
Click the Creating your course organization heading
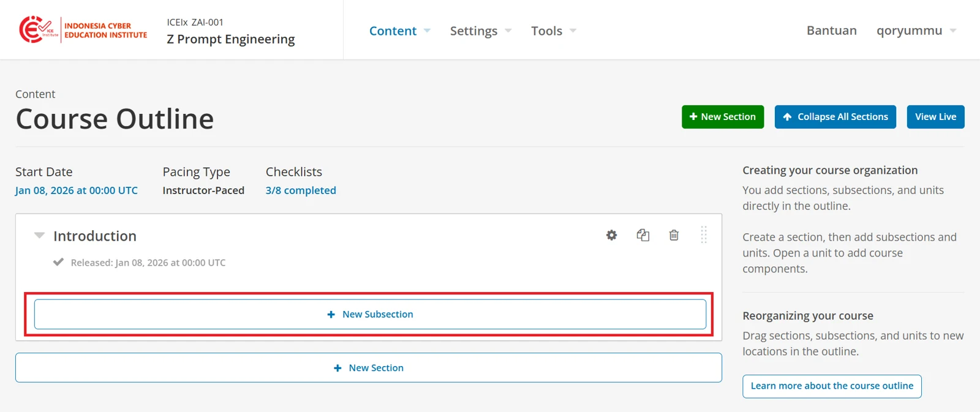[x=830, y=170]
